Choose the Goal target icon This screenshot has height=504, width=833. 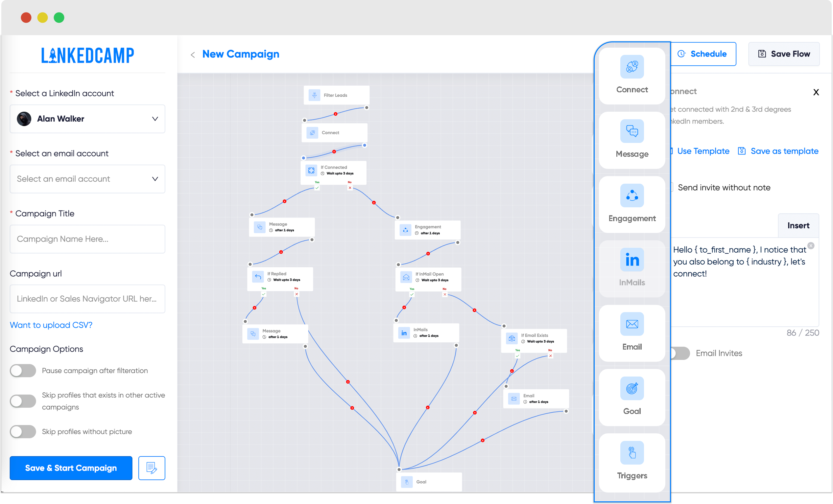[631, 388]
